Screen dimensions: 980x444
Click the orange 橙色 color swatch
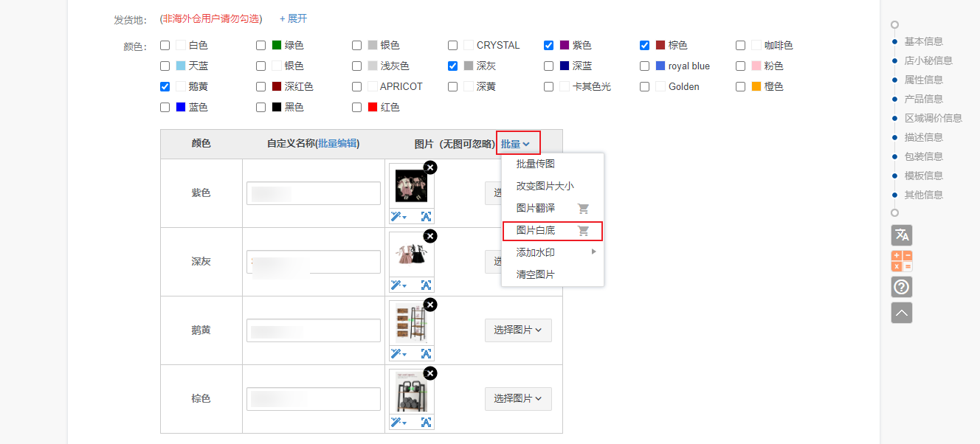[x=756, y=86]
